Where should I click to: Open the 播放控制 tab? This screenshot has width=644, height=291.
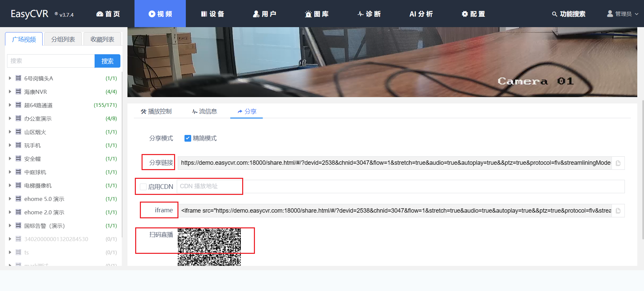[x=156, y=112]
